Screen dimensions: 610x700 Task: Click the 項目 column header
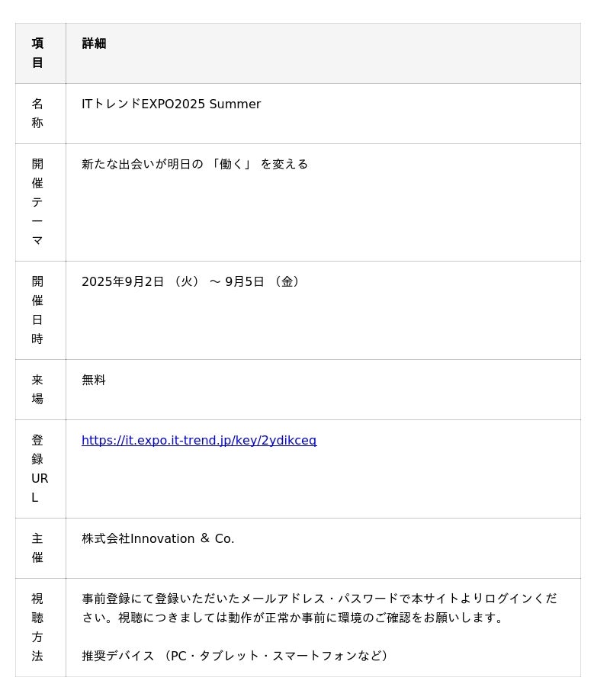click(37, 53)
